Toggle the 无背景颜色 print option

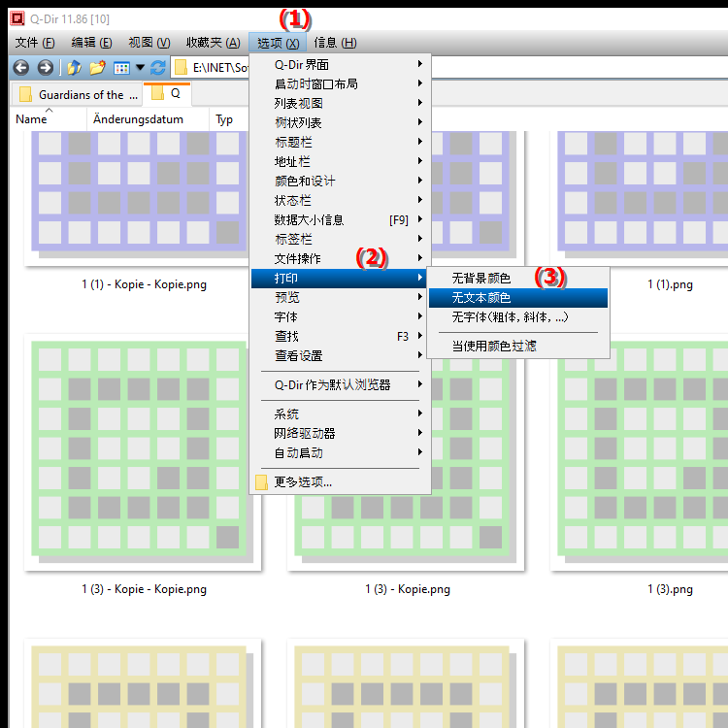518,278
